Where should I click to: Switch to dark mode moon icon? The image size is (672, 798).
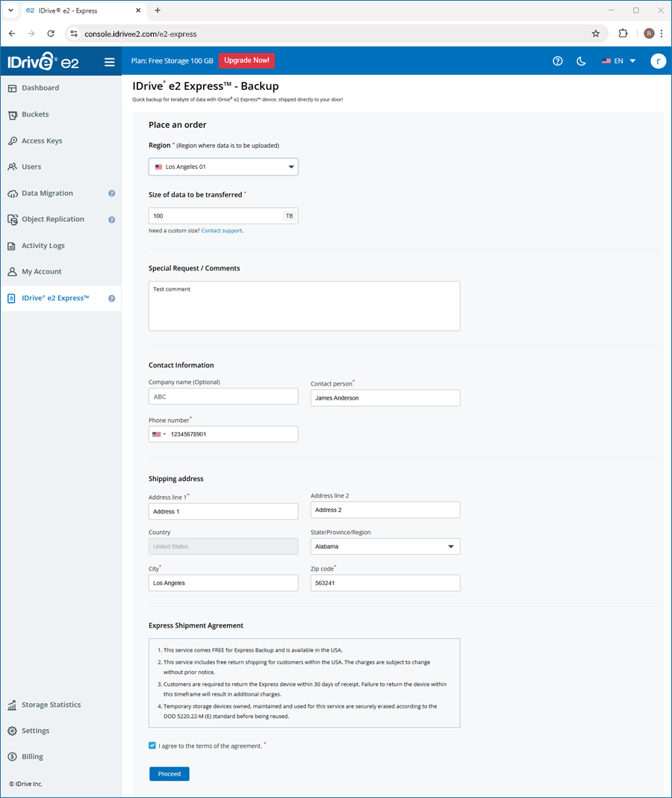click(581, 61)
